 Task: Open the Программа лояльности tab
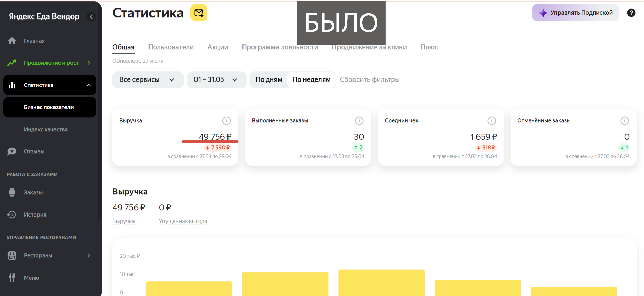[280, 47]
